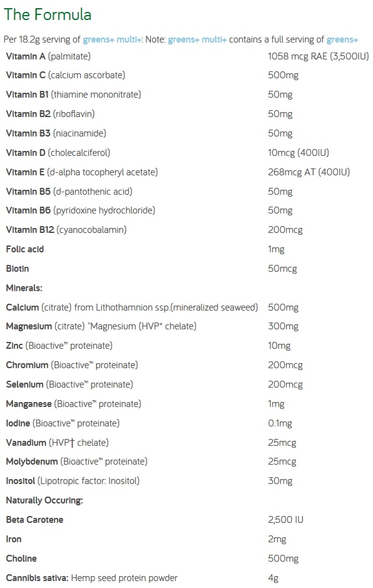Image resolution: width=373 pixels, height=588 pixels.
Task: Click Vitamin B1 thiamine mononitrate text
Action: tap(73, 95)
